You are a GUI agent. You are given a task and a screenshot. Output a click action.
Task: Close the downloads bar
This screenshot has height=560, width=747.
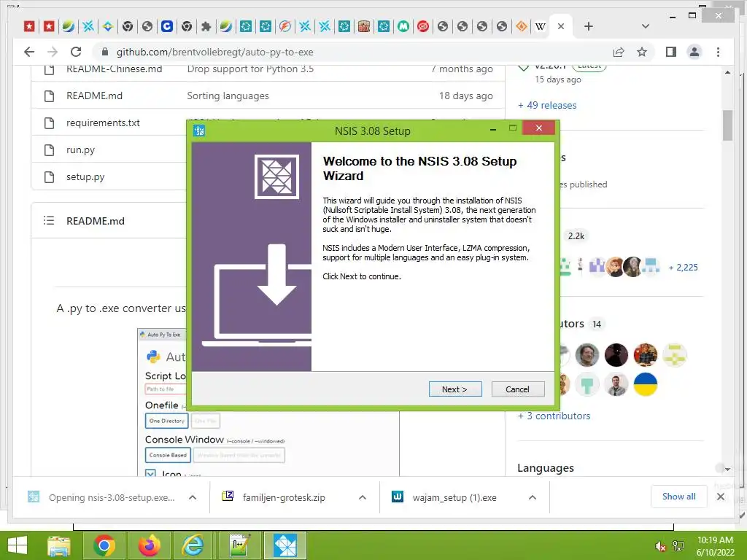[x=721, y=497]
